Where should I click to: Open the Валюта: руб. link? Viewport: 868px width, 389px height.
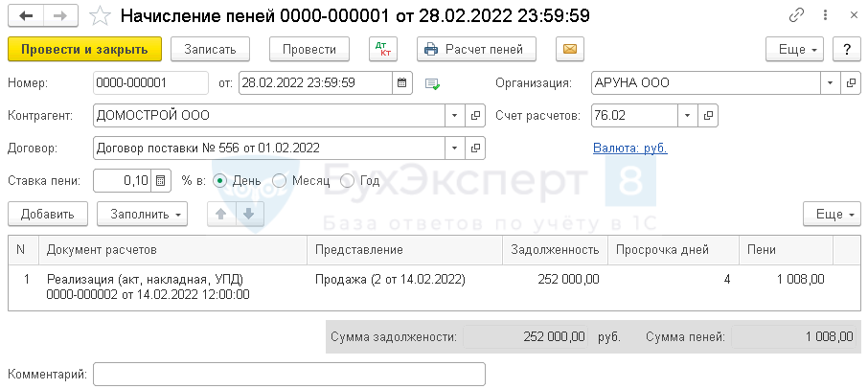[630, 148]
